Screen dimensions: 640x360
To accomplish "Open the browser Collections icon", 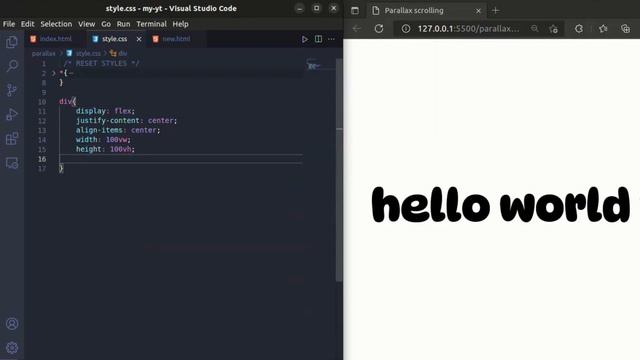I will (625, 29).
